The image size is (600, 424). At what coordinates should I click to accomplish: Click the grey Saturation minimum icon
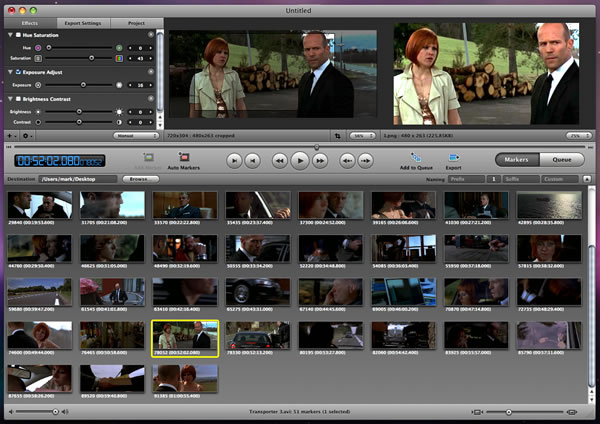coord(38,59)
